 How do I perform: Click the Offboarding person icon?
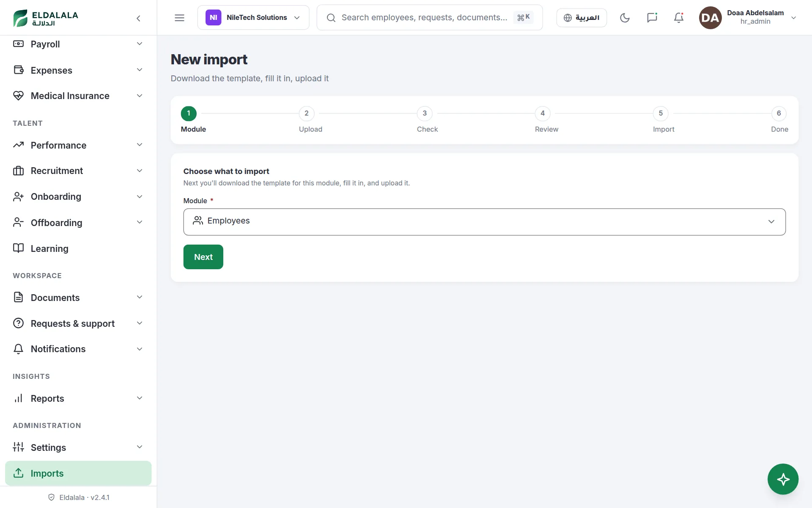pos(18,222)
